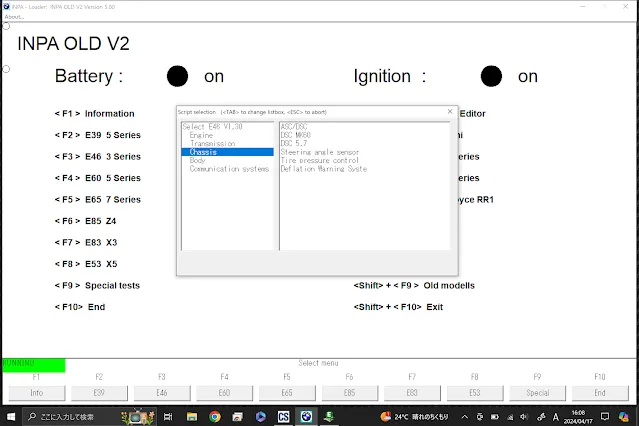The width and height of the screenshot is (639, 426).
Task: Select the highlighted Chassis entry
Action: [x=227, y=152]
